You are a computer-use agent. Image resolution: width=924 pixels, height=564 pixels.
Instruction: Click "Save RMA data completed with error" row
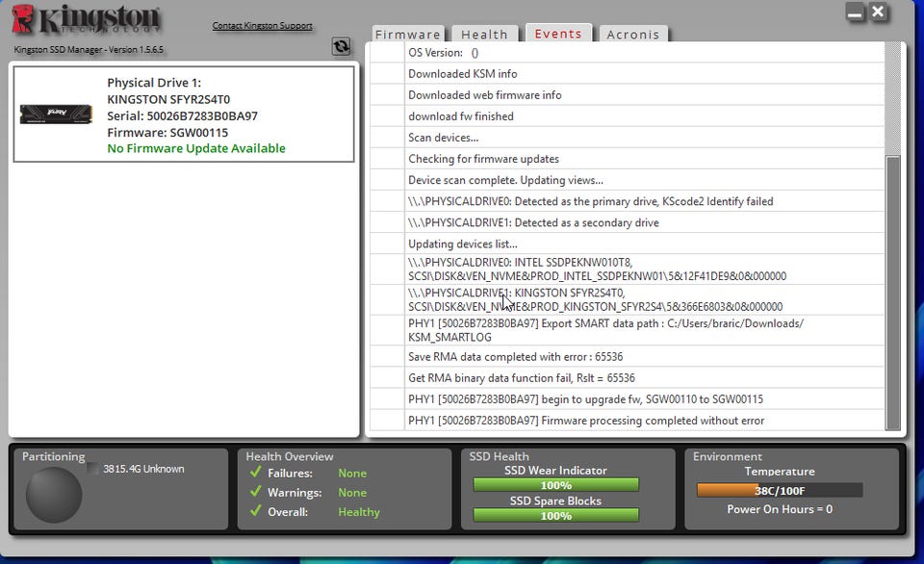pos(627,356)
